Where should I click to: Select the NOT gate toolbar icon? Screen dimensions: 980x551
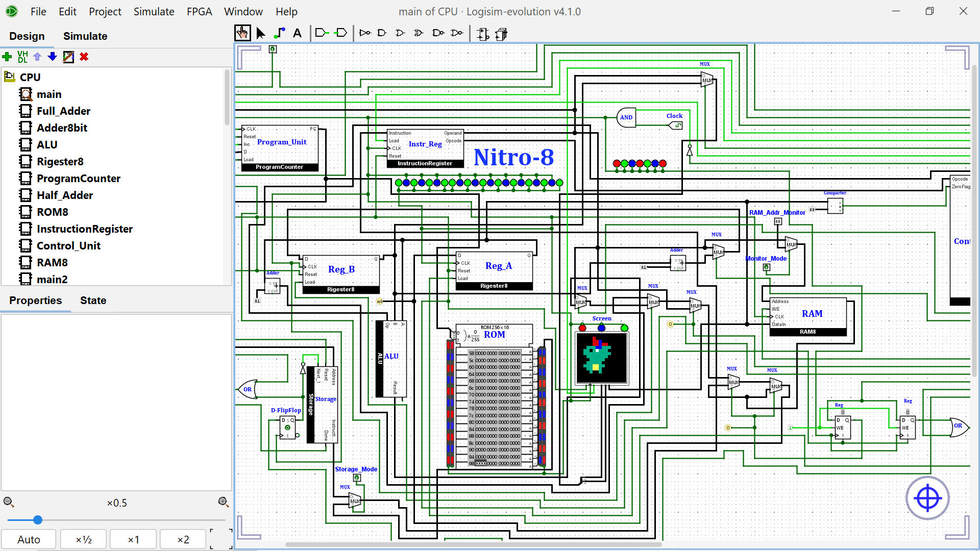(365, 34)
